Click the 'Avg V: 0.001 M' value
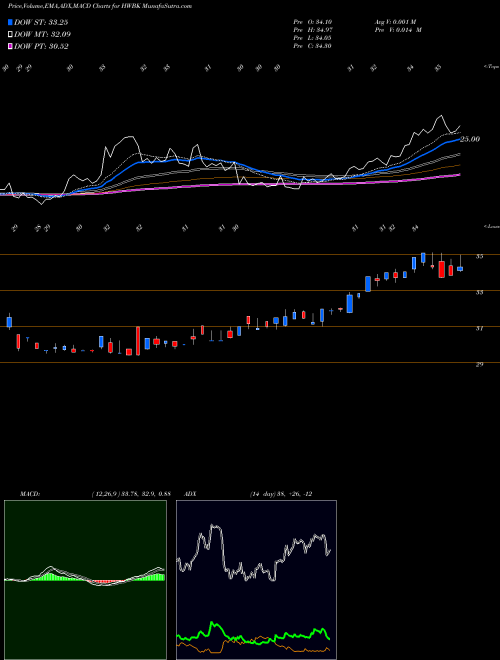The height and width of the screenshot is (660, 500). (x=395, y=22)
